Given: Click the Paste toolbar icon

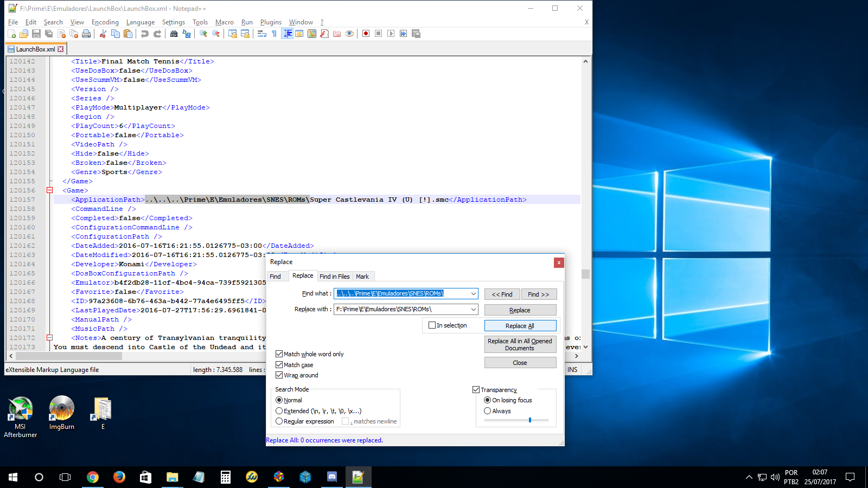Looking at the screenshot, I should [x=128, y=34].
